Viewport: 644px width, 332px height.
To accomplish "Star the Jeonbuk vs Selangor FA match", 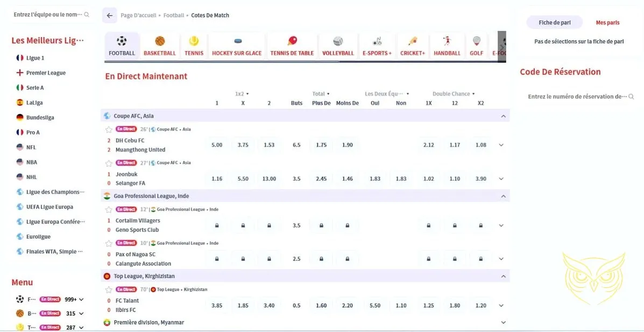I will point(109,163).
